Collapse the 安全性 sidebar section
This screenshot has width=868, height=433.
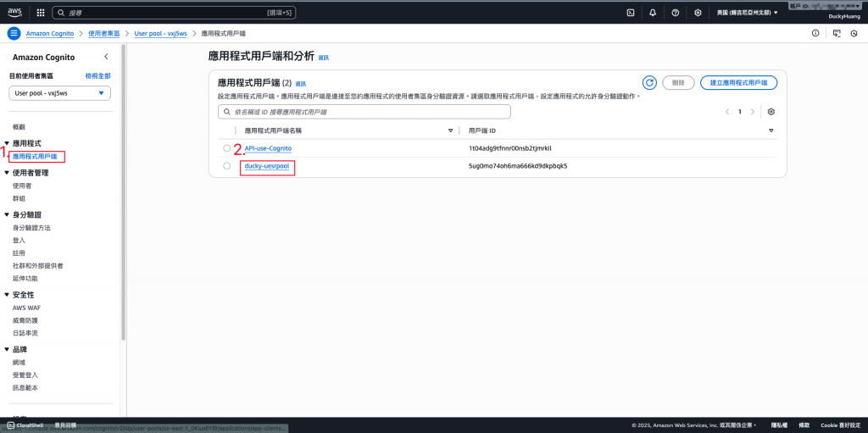7,295
